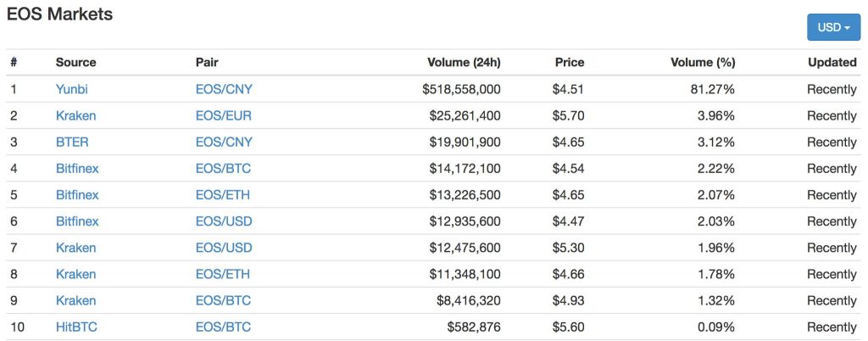Open the USD currency dropdown
Screen dimensions: 868x341
(x=832, y=27)
